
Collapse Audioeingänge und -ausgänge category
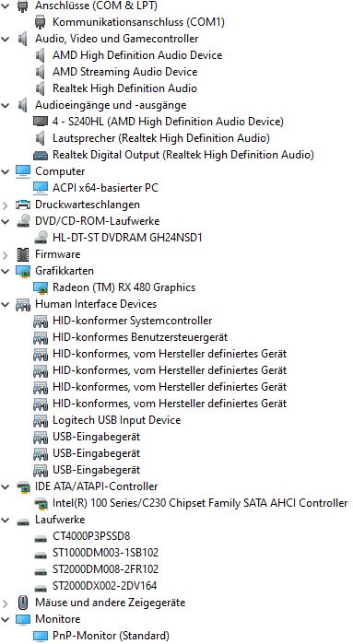pyautogui.click(x=6, y=106)
